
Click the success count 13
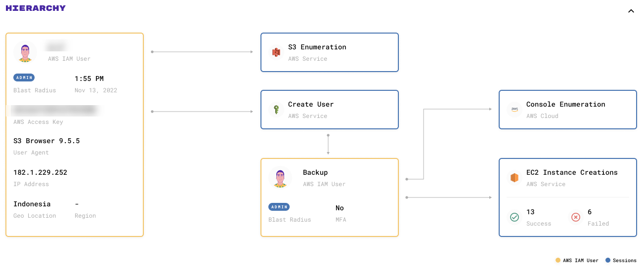530,212
